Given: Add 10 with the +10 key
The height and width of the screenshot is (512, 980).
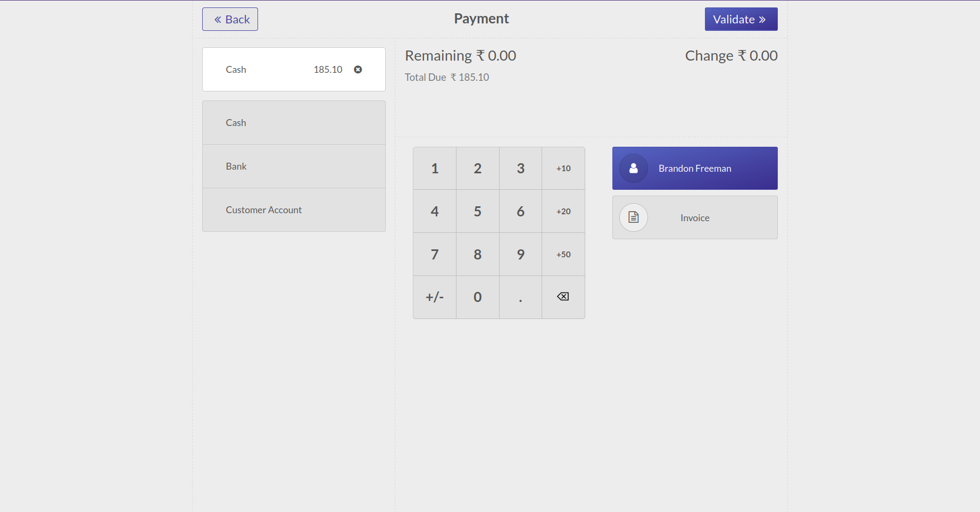Looking at the screenshot, I should [563, 168].
